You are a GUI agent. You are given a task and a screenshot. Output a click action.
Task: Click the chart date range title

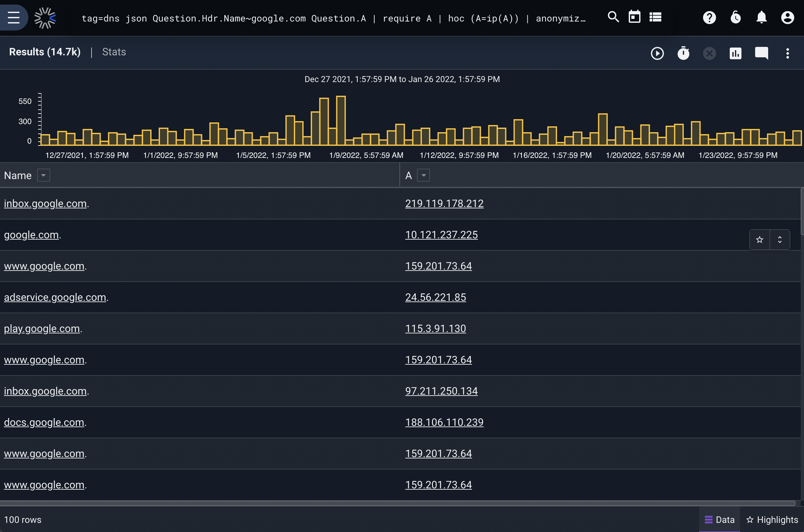(402, 79)
